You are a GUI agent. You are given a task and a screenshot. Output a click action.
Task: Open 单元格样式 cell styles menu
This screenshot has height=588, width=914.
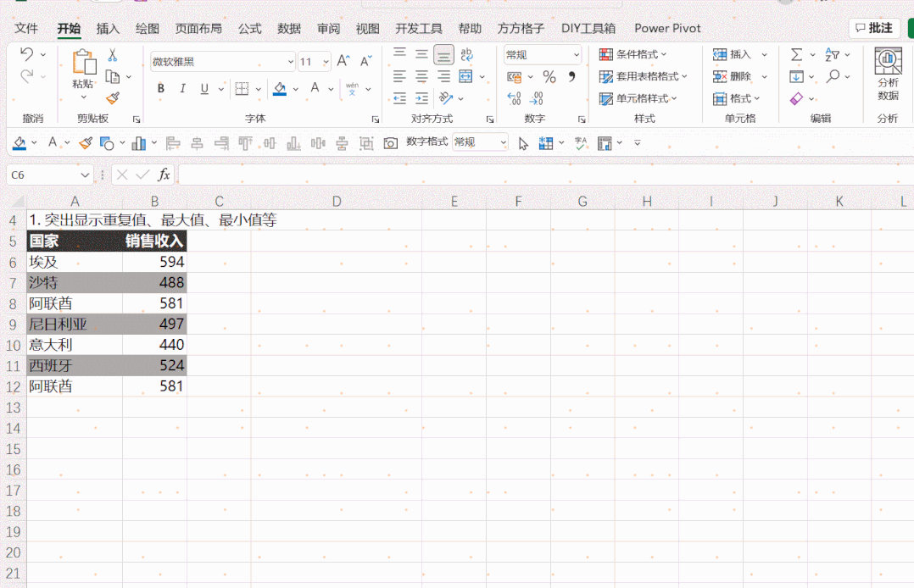pyautogui.click(x=638, y=98)
